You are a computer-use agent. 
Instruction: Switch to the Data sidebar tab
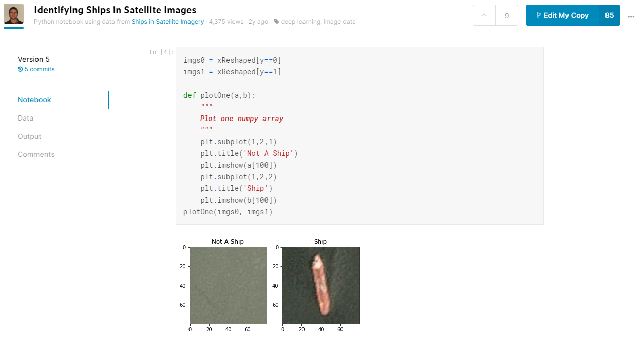[25, 118]
